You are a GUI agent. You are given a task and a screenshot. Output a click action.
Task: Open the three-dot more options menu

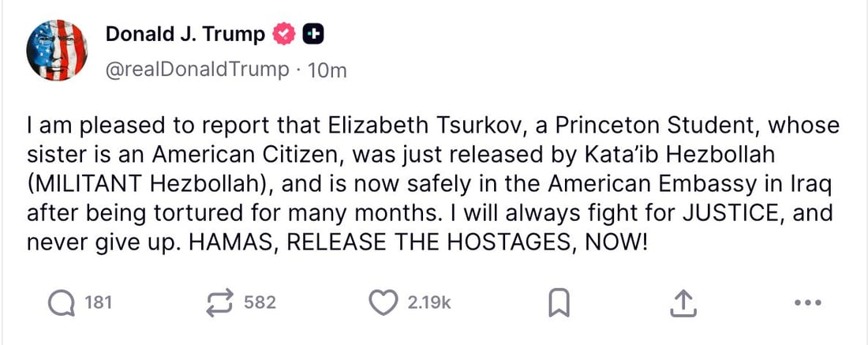808,302
